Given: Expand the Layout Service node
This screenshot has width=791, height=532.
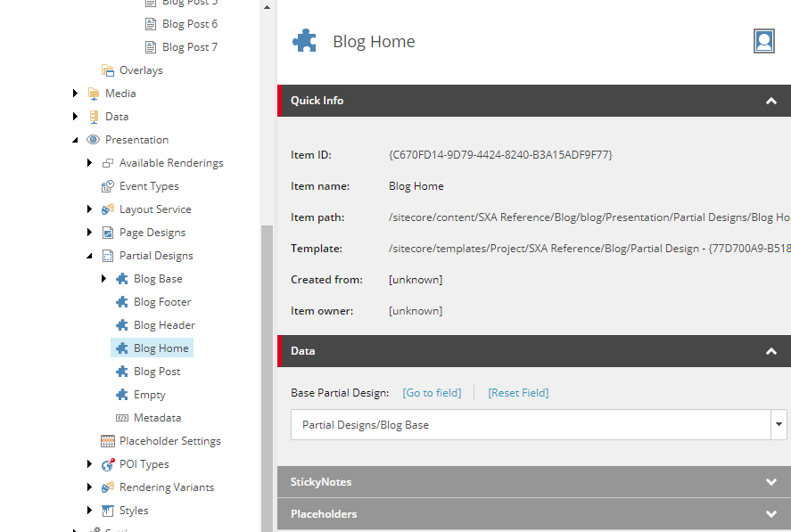Looking at the screenshot, I should click(89, 209).
